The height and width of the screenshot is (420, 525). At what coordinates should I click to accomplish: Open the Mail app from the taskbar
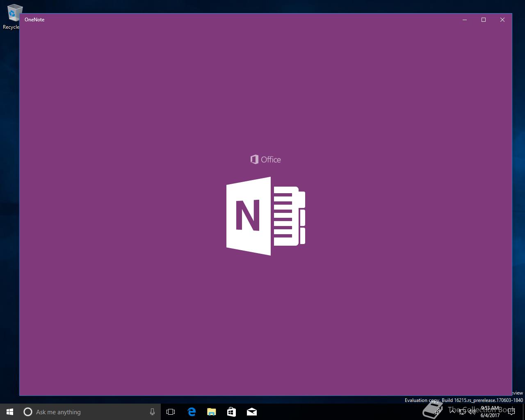[251, 412]
